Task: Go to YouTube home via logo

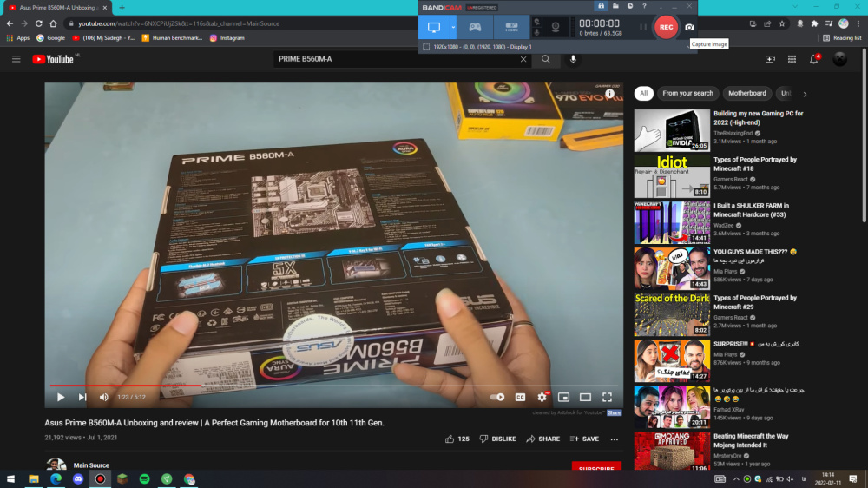Action: (53, 59)
